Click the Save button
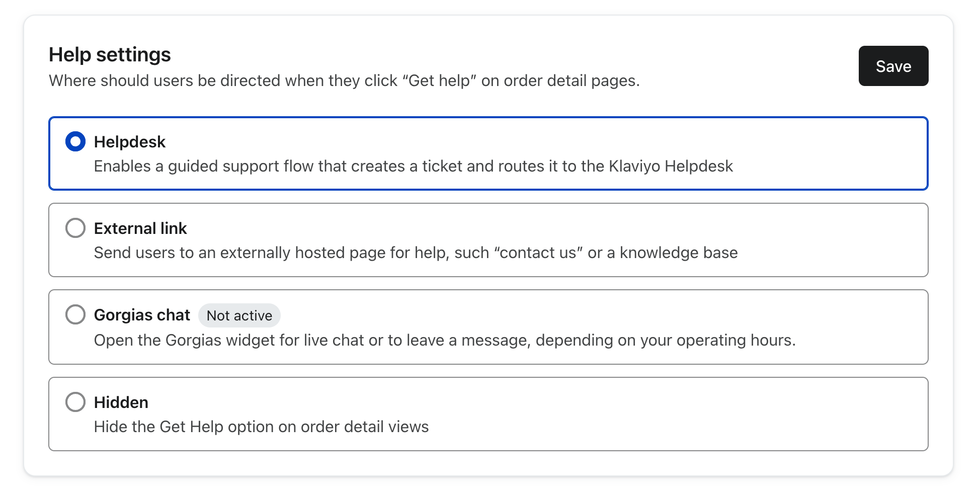Image resolution: width=980 pixels, height=494 pixels. click(x=893, y=66)
